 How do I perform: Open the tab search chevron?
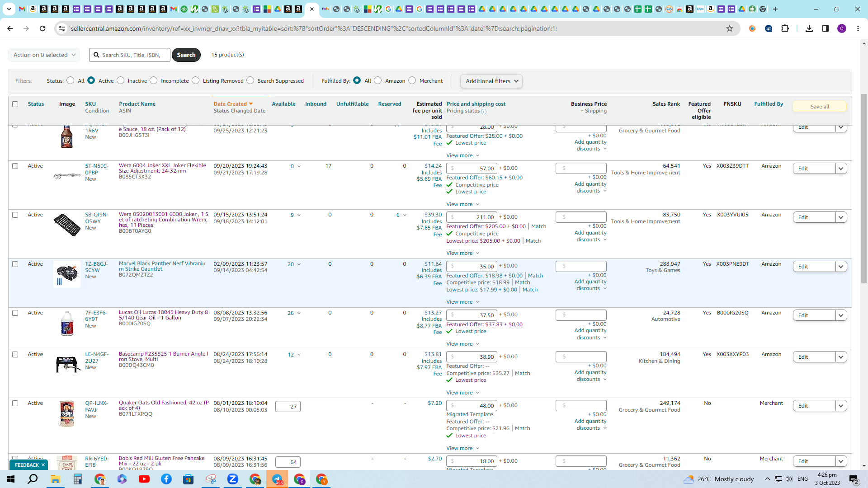tap(9, 9)
